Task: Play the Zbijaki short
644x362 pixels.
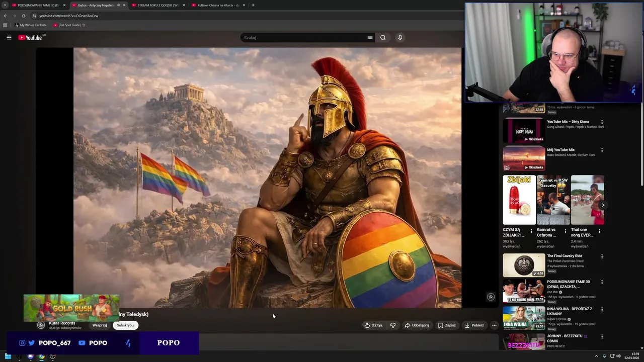Action: click(519, 200)
